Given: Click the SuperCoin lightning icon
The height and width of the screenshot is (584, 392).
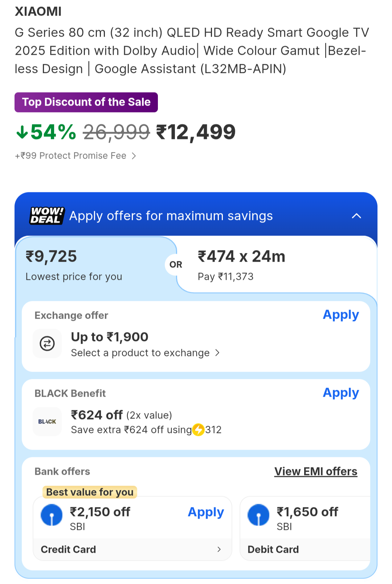Looking at the screenshot, I should point(198,430).
